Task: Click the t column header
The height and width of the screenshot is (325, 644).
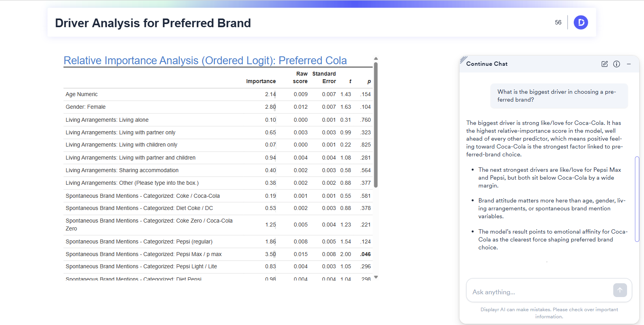Action: (350, 81)
